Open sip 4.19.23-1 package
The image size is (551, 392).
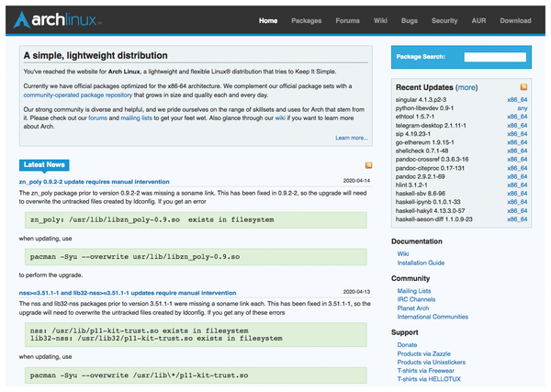coord(413,134)
